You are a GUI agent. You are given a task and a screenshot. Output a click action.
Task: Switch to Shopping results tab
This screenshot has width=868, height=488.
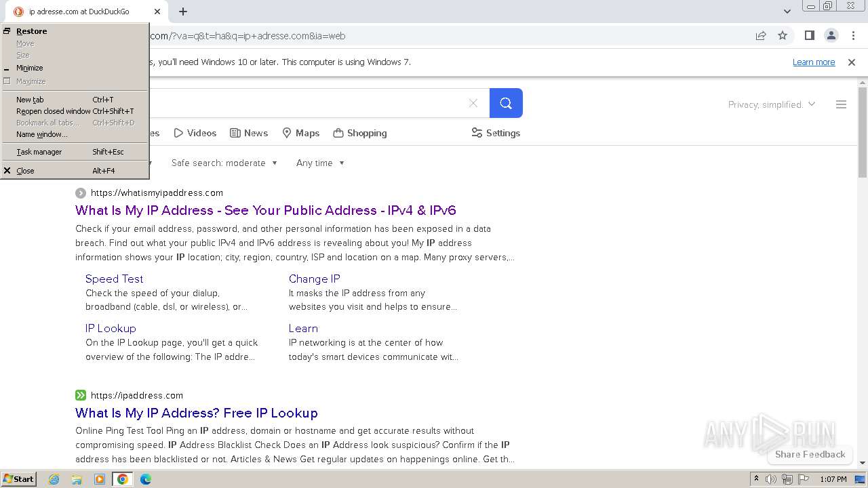point(360,133)
